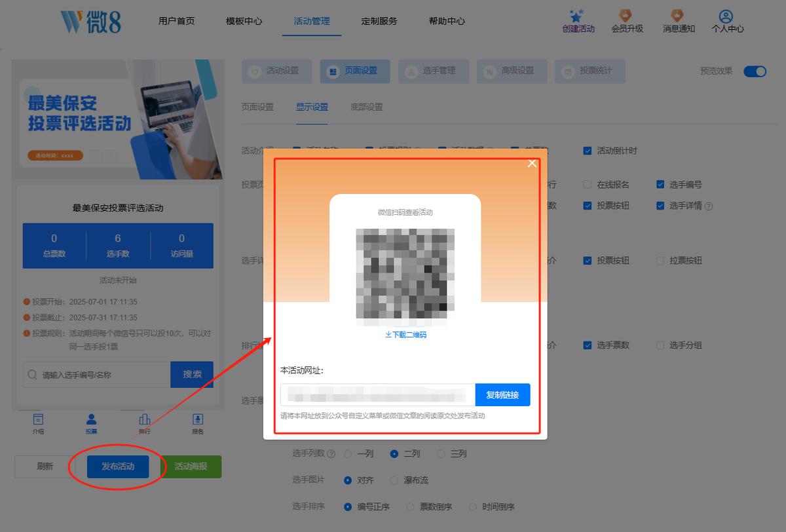Open 创建活动 with the star icon
The width and height of the screenshot is (786, 532).
578,21
